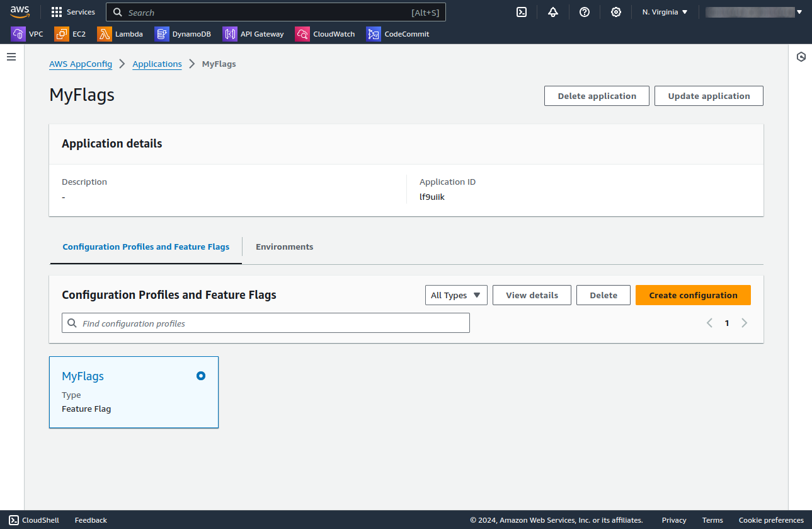Screen dimensions: 812x529
Task: Open the Services grid menu
Action: (x=73, y=12)
